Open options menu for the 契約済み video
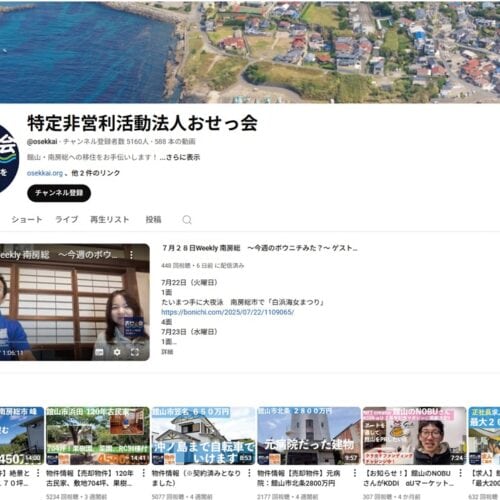This screenshot has width=500, height=500. [249, 473]
